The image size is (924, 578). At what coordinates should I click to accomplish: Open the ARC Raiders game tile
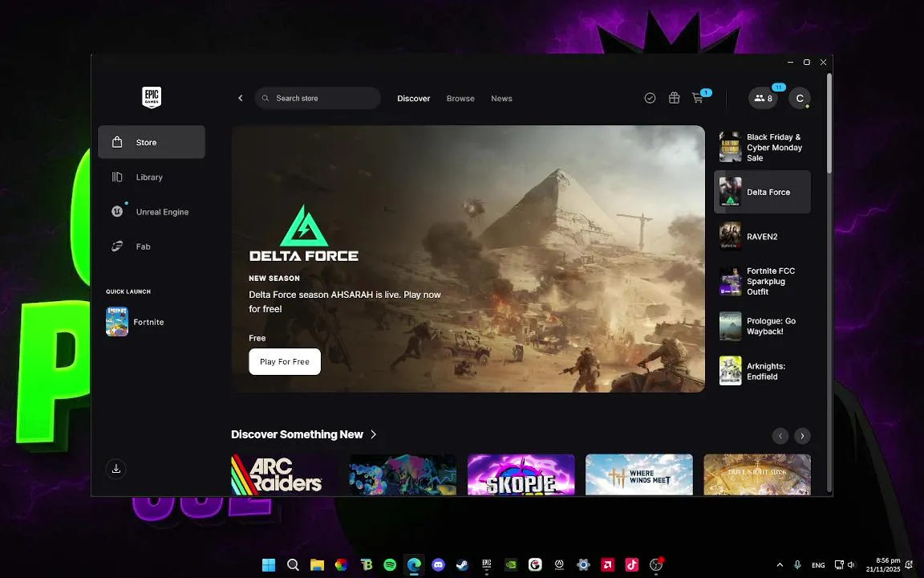coord(285,474)
